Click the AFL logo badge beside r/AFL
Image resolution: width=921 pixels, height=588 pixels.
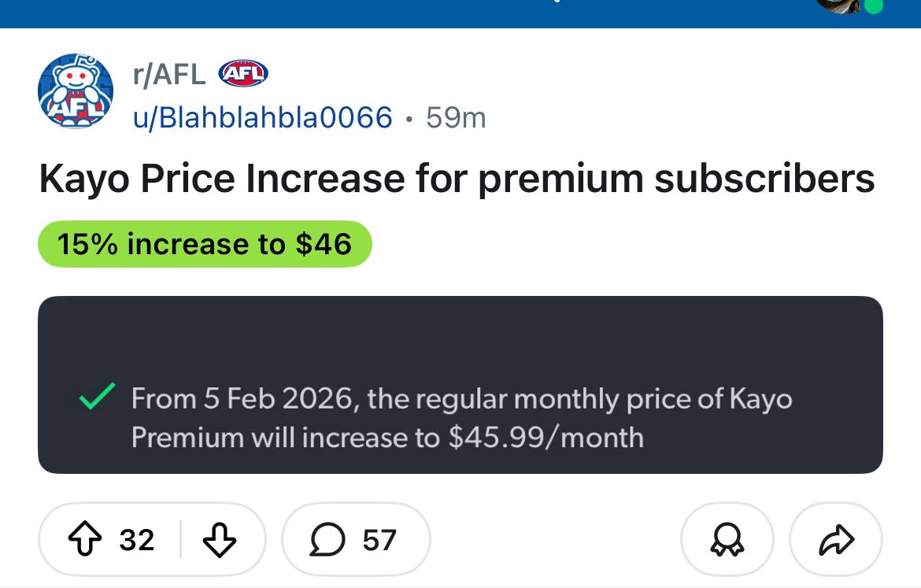pos(243,73)
